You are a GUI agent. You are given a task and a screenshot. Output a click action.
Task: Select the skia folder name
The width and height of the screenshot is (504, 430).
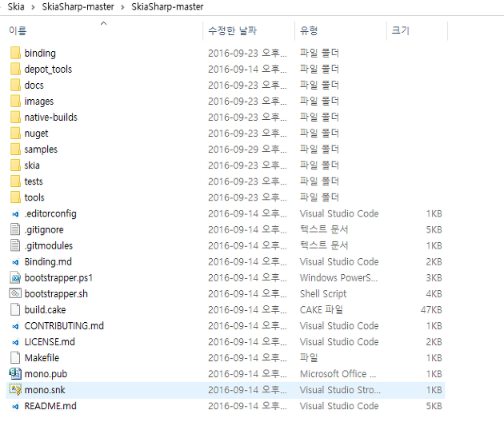[32, 165]
